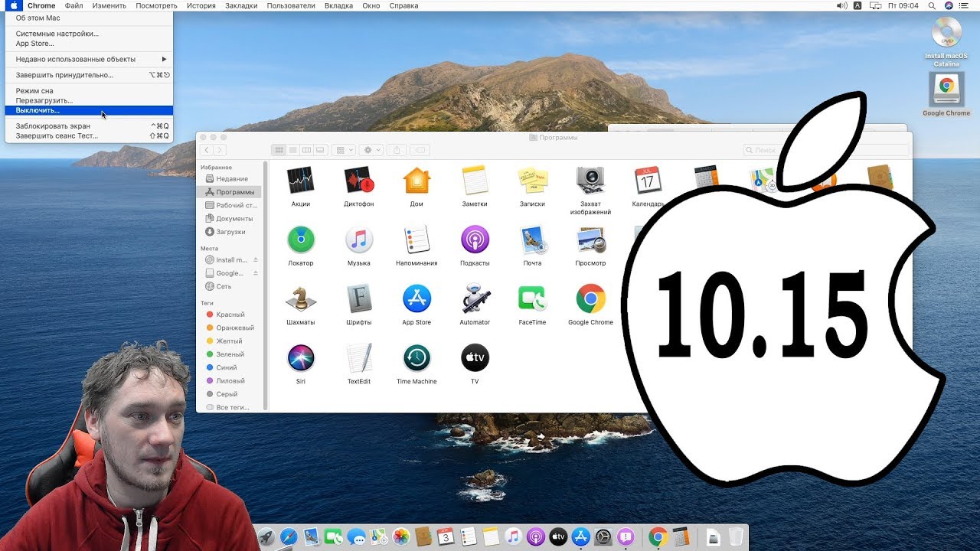Choose Завершить принудительно… menu entry
This screenshot has height=551, width=980.
89,75
